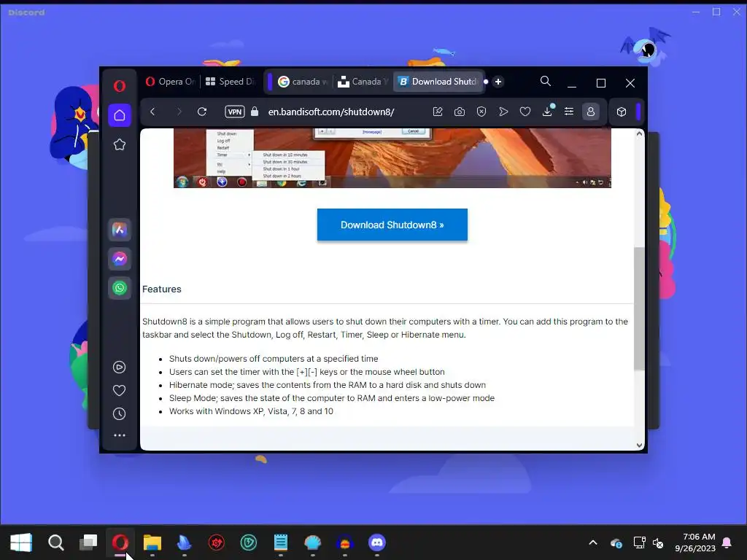Click the page scrollbar up arrow
Image resolution: width=747 pixels, height=560 pixels.
[x=639, y=134]
